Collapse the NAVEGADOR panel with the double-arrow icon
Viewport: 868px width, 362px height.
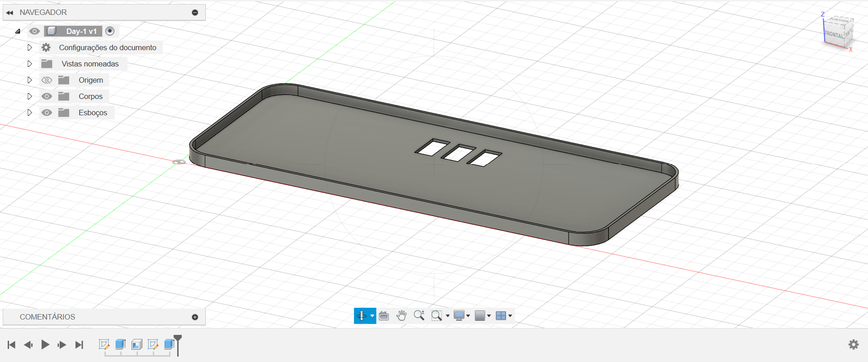[9, 13]
